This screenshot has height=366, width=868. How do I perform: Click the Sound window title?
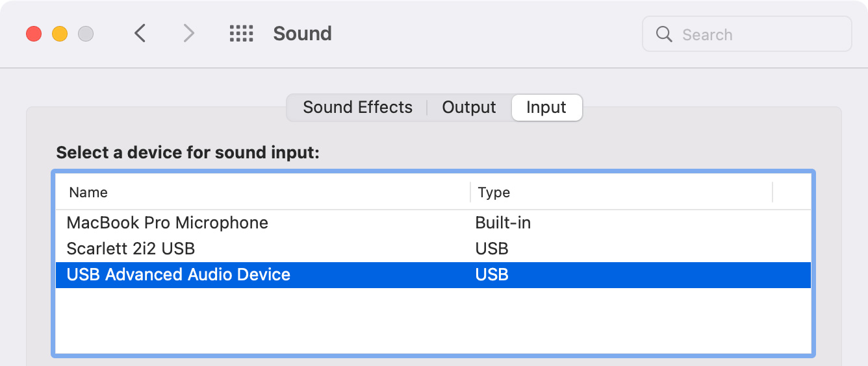303,34
